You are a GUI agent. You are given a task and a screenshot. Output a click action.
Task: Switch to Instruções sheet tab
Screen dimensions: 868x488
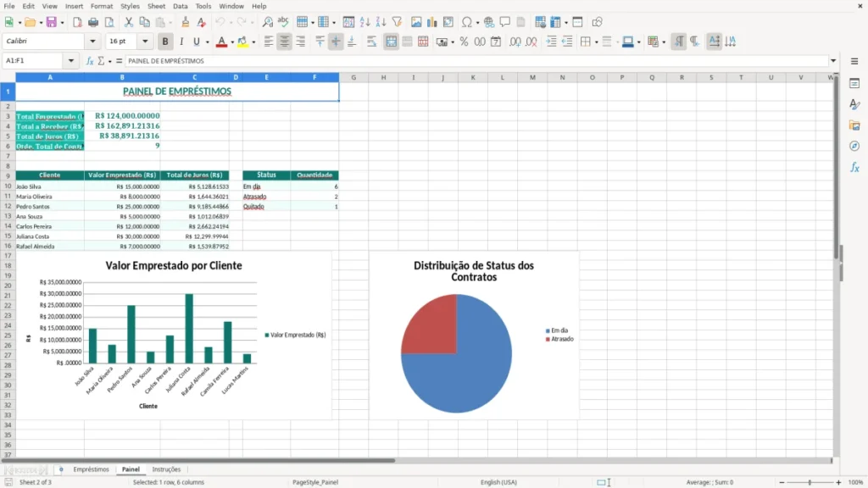coord(166,469)
